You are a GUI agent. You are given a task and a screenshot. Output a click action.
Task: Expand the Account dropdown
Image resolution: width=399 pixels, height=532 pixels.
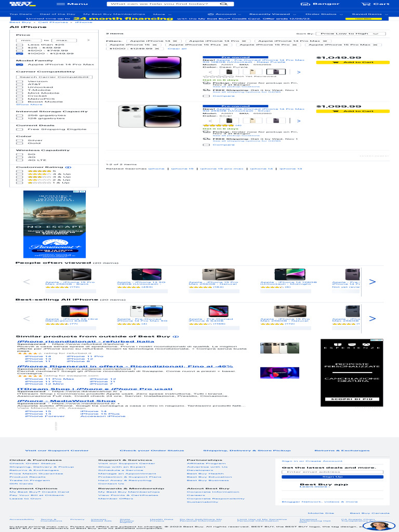pyautogui.click(x=224, y=14)
